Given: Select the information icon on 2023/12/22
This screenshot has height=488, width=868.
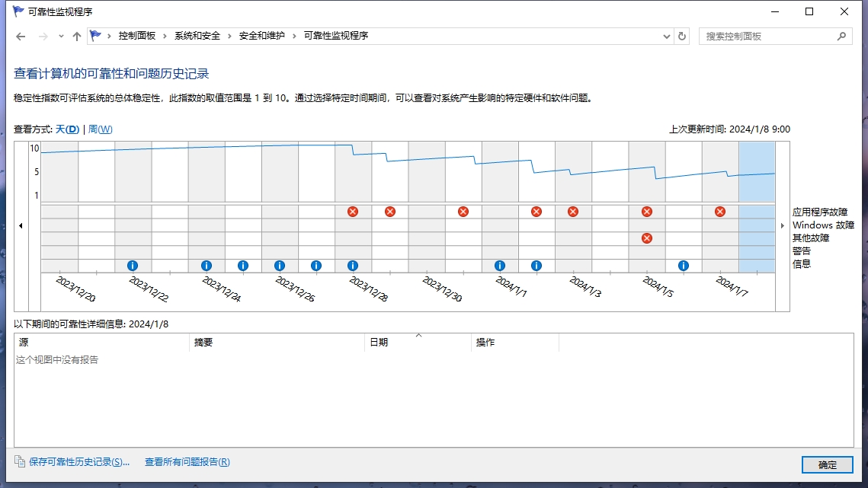Looking at the screenshot, I should (x=133, y=266).
